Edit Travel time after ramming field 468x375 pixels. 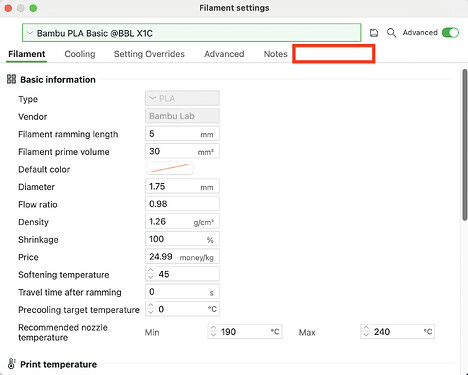pos(182,292)
